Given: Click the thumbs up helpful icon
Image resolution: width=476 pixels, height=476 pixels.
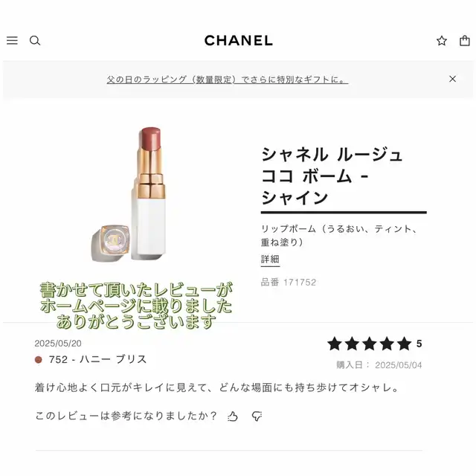Looking at the screenshot, I should pos(233,416).
